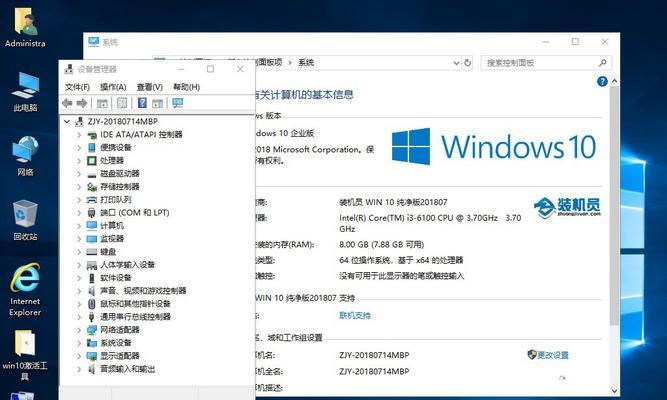Viewport: 667px width, 400px height.
Task: Click the 联机支持 link
Action: (x=355, y=316)
